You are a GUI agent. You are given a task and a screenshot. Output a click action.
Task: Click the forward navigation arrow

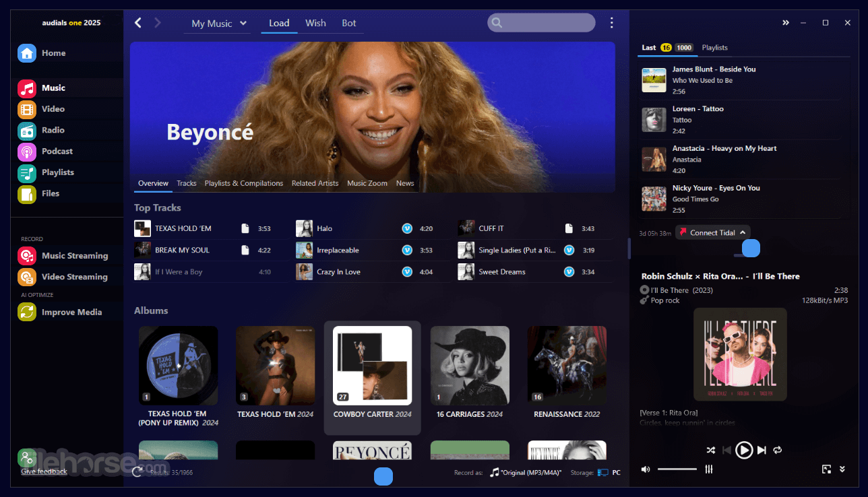pos(158,23)
